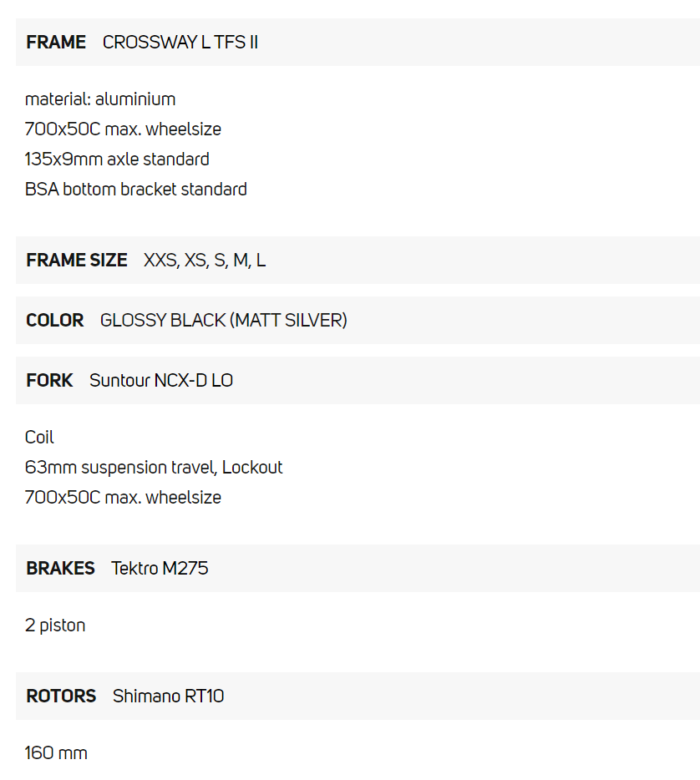This screenshot has width=700, height=780.
Task: Click the '2 piston' detail text
Action: [x=55, y=626]
